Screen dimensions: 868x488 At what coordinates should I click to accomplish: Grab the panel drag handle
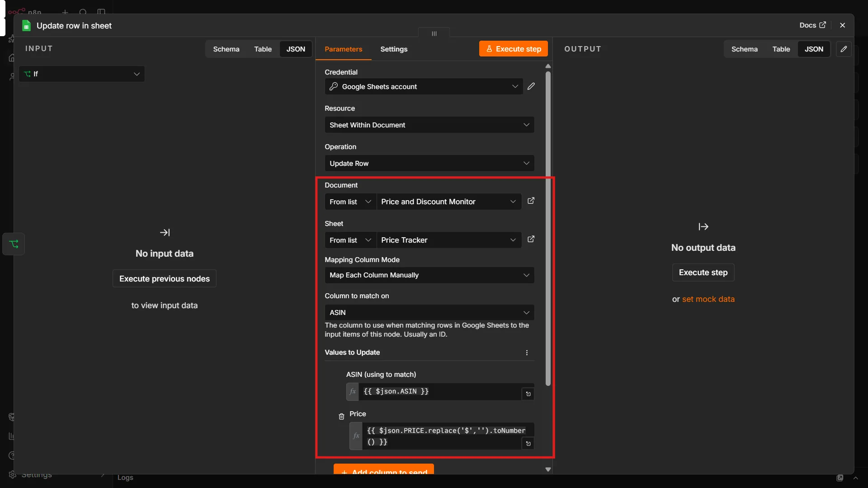click(x=434, y=33)
